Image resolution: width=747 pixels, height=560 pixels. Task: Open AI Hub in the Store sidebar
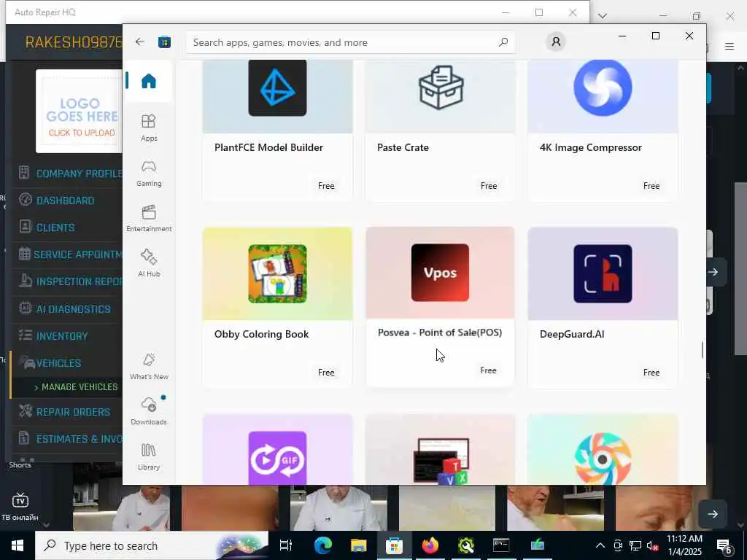pos(149,263)
